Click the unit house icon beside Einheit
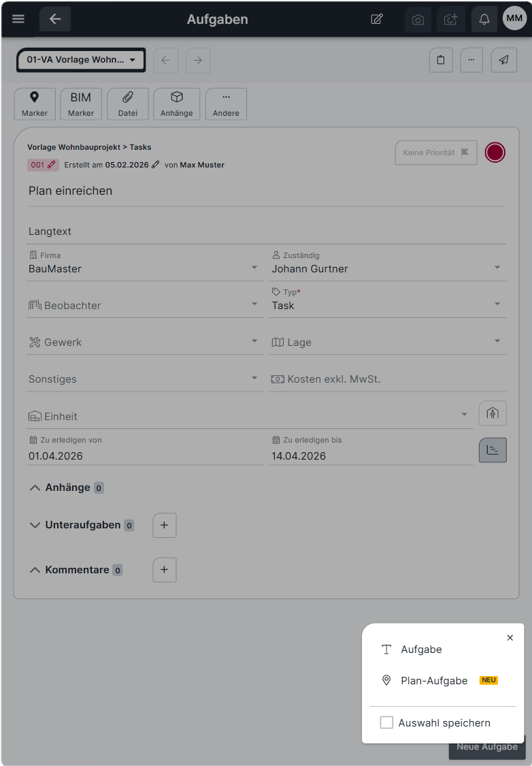This screenshot has width=532, height=766. coord(493,413)
